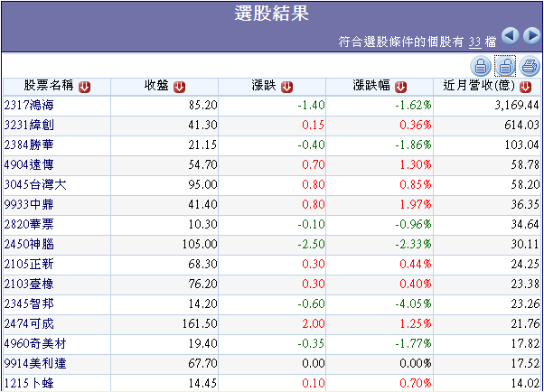Sort by 漲跌幅 red arrow icon
Image resolution: width=544 pixels, height=392 pixels.
tap(400, 87)
